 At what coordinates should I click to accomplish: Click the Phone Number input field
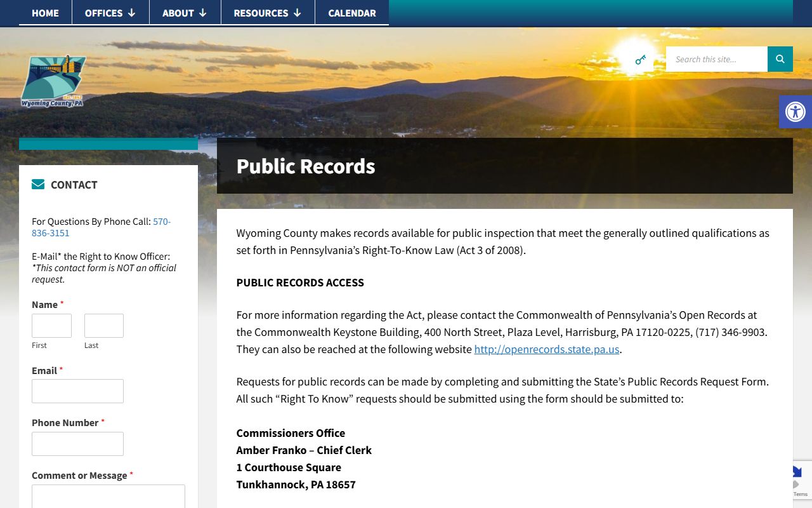pyautogui.click(x=77, y=444)
